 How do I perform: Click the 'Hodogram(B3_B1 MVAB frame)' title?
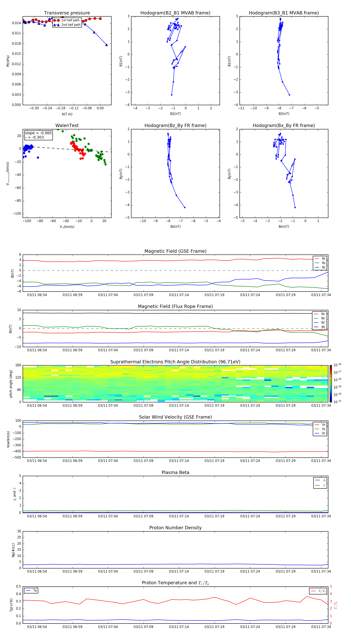point(284,13)
